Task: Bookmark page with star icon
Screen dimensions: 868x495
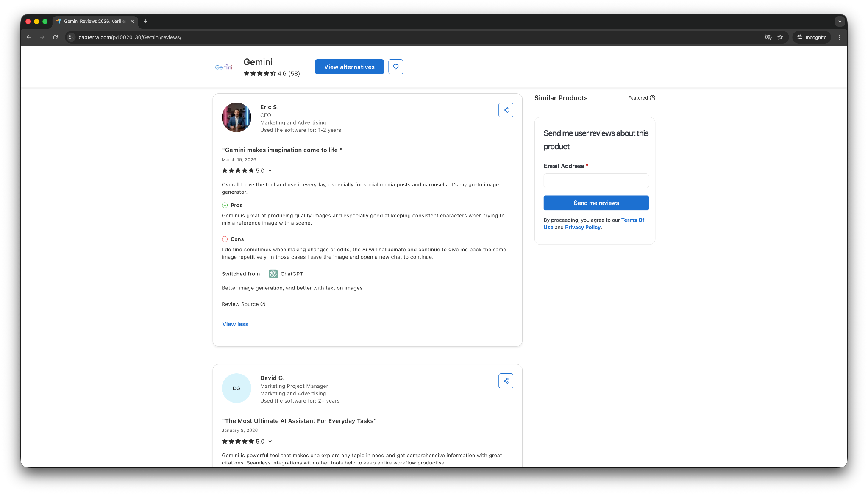Action: pos(780,37)
